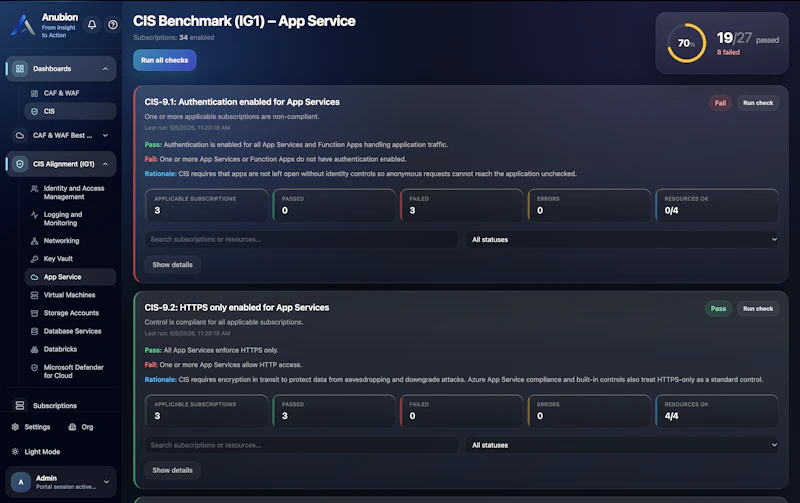
Task: Collapse the CIS Alignment (IG1) chevron
Action: pos(105,164)
